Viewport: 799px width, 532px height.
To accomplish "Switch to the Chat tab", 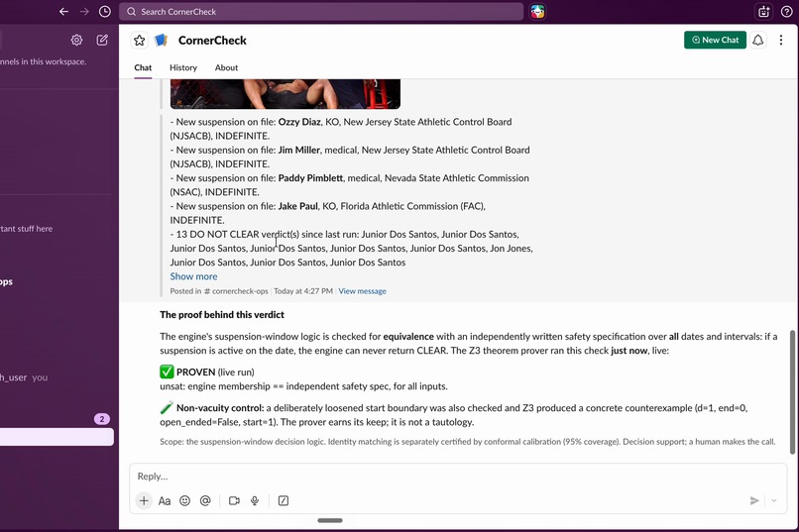I will point(143,67).
